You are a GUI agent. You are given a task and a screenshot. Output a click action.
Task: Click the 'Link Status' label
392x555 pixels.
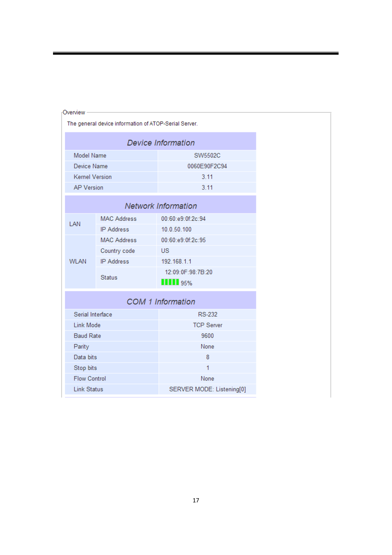click(x=88, y=389)
